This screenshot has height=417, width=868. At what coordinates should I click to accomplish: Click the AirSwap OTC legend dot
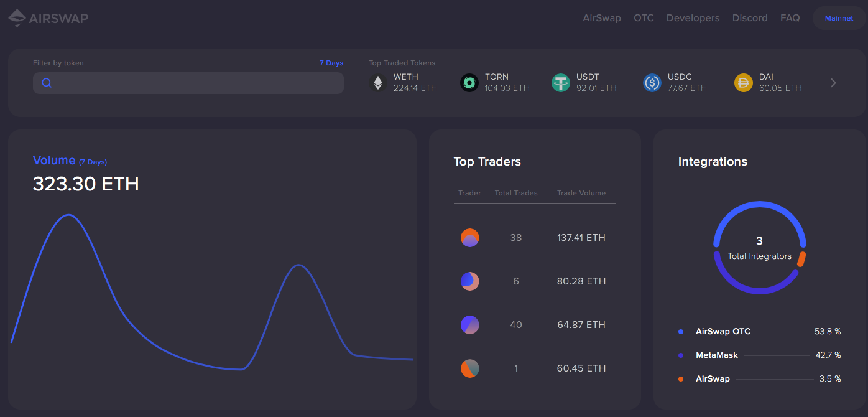(681, 332)
